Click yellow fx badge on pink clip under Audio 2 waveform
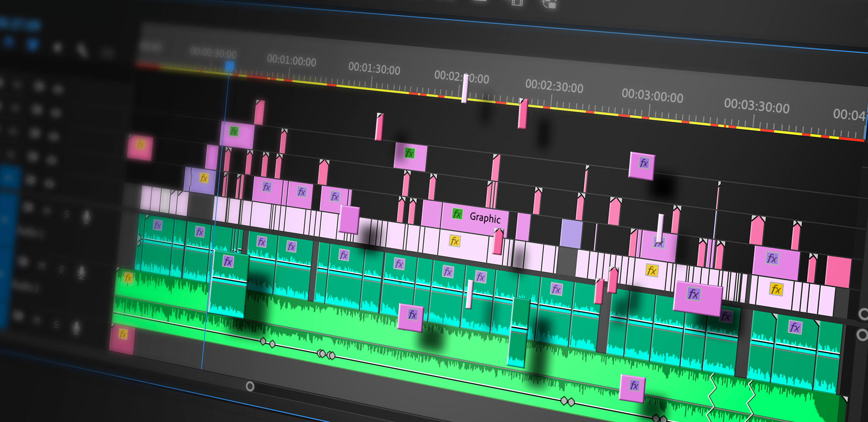Image resolution: width=868 pixels, height=422 pixels. click(x=123, y=334)
